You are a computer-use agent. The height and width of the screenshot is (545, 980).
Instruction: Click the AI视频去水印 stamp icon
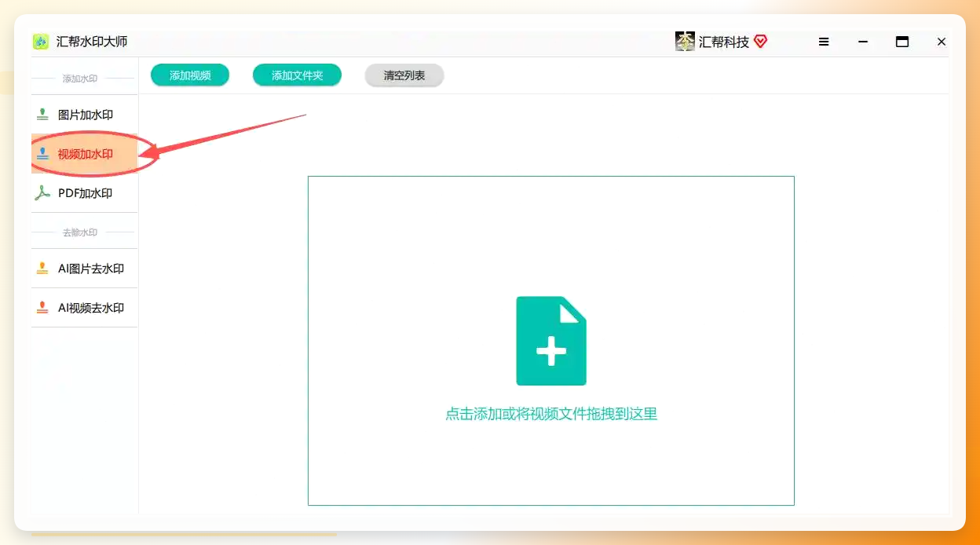(42, 308)
